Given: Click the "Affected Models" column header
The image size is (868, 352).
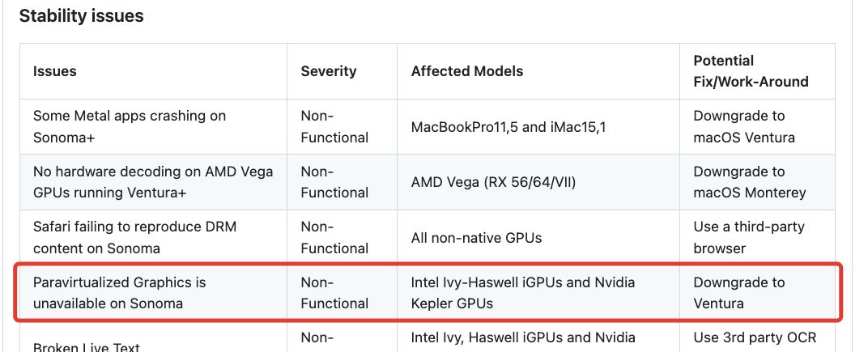Looking at the screenshot, I should pyautogui.click(x=467, y=71).
